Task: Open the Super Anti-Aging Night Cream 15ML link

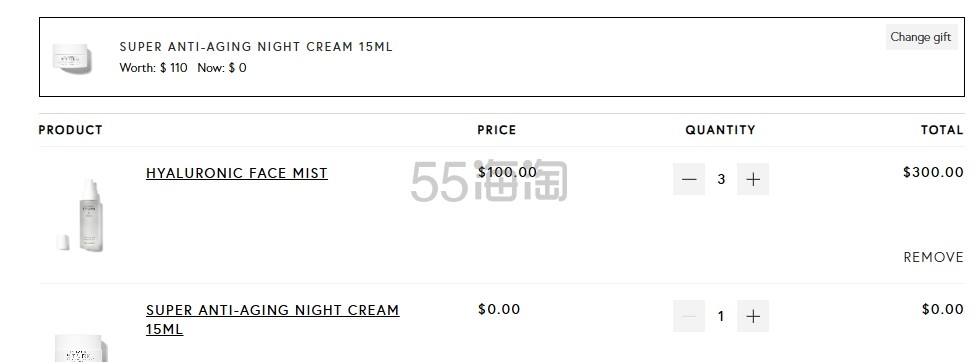Action: 273,319
